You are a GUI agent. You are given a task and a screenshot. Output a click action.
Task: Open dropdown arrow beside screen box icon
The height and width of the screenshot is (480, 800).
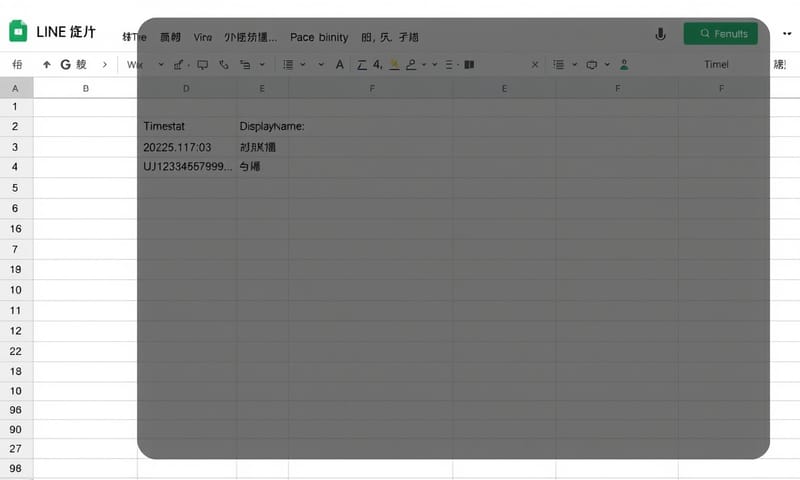607,65
